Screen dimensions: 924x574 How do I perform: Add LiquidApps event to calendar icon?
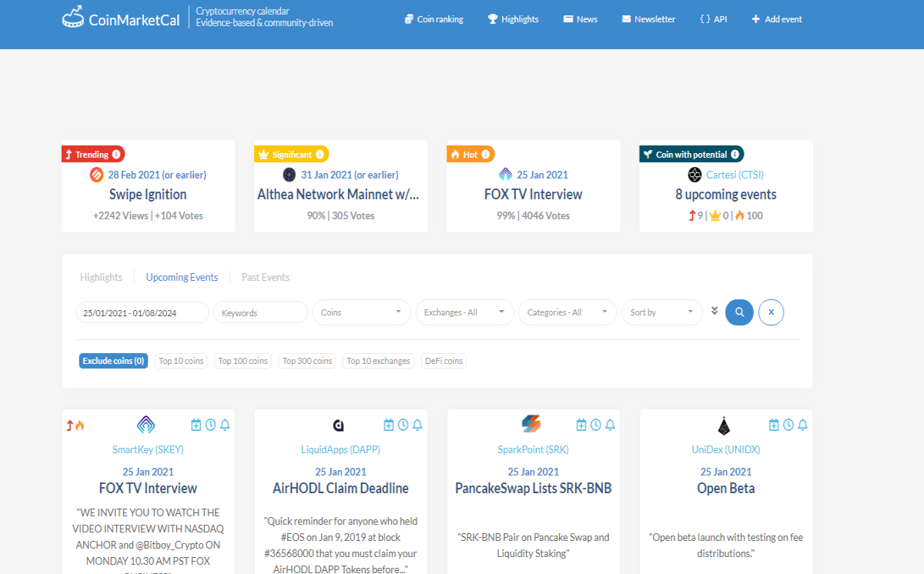[389, 425]
